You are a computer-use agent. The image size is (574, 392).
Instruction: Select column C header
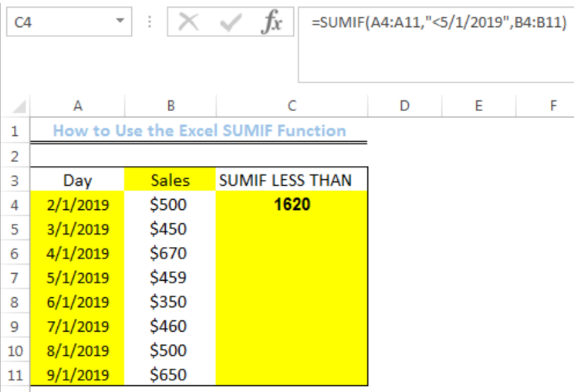(292, 106)
